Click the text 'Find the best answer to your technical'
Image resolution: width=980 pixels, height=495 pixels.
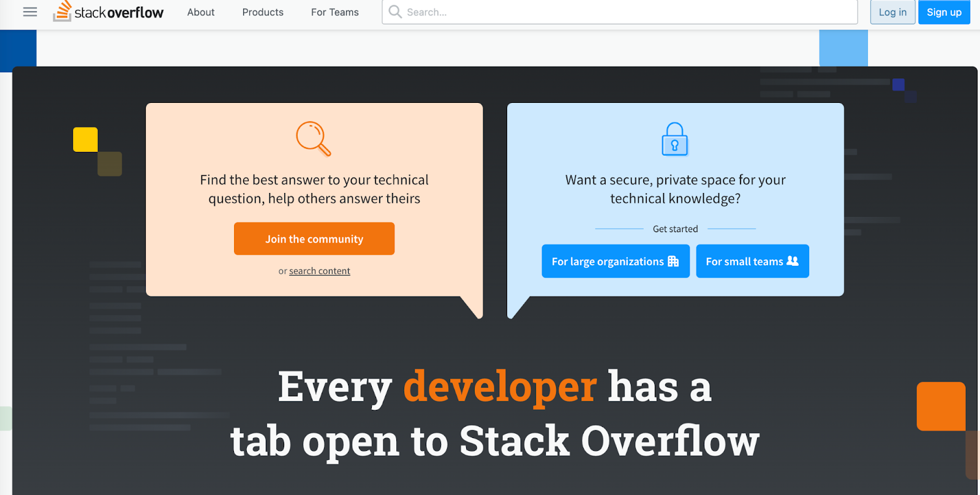click(x=314, y=180)
